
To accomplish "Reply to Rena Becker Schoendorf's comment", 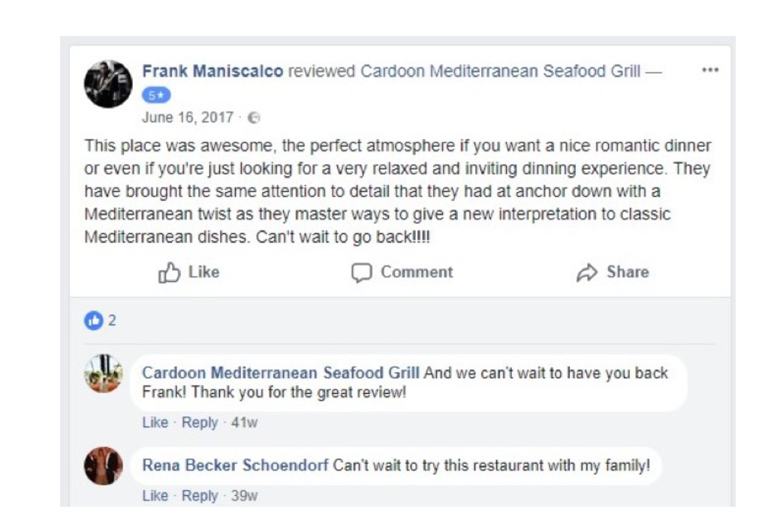I will (x=200, y=496).
